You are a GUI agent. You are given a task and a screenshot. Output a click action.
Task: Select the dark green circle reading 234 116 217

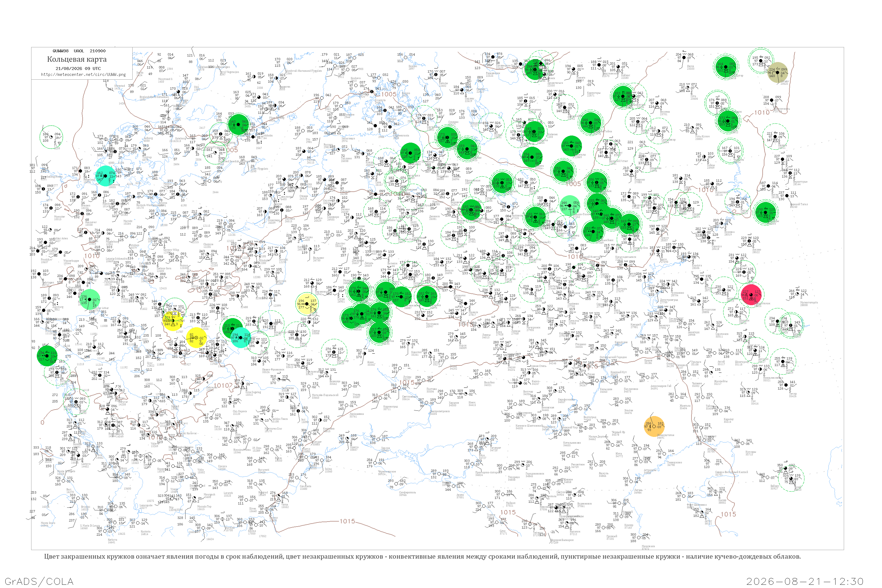click(x=47, y=356)
